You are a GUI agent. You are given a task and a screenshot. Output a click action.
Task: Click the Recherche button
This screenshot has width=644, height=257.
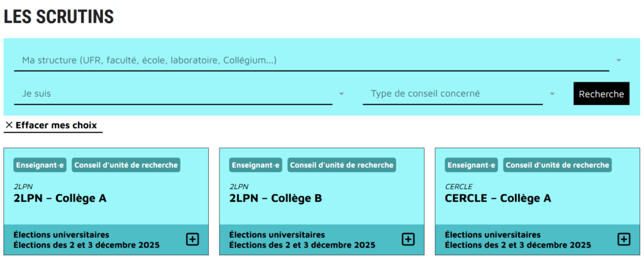click(601, 94)
